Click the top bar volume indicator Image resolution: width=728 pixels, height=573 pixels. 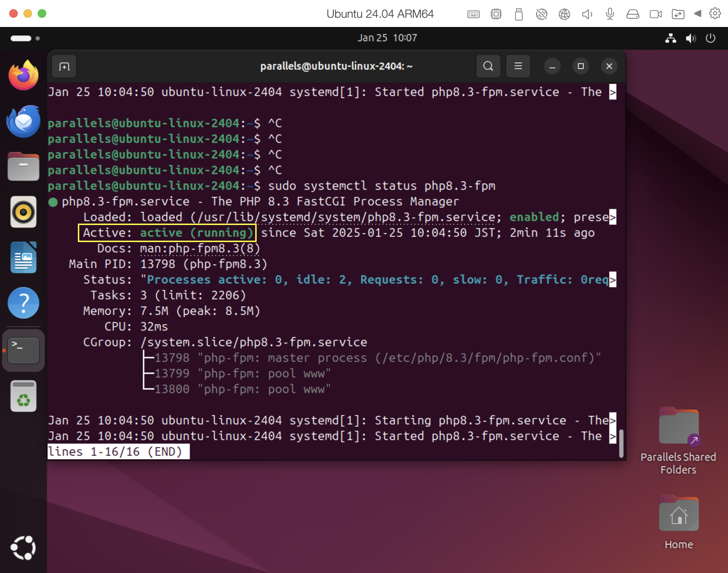point(690,38)
